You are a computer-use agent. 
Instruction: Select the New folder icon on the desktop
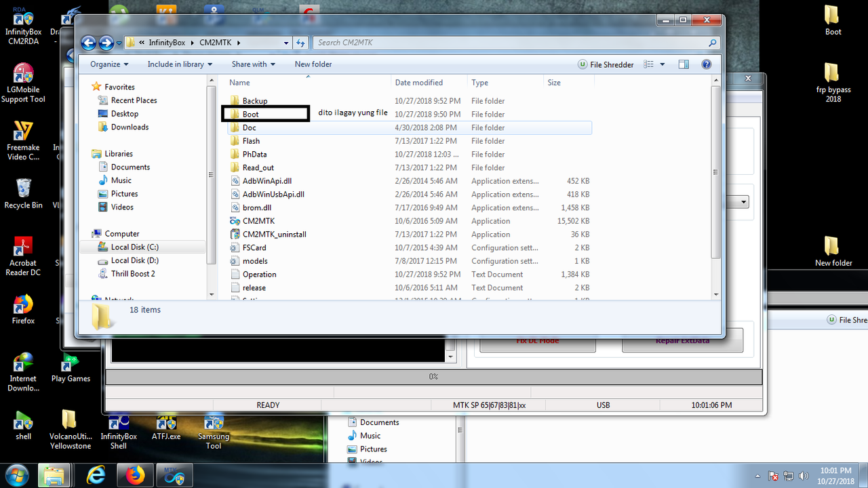click(833, 251)
